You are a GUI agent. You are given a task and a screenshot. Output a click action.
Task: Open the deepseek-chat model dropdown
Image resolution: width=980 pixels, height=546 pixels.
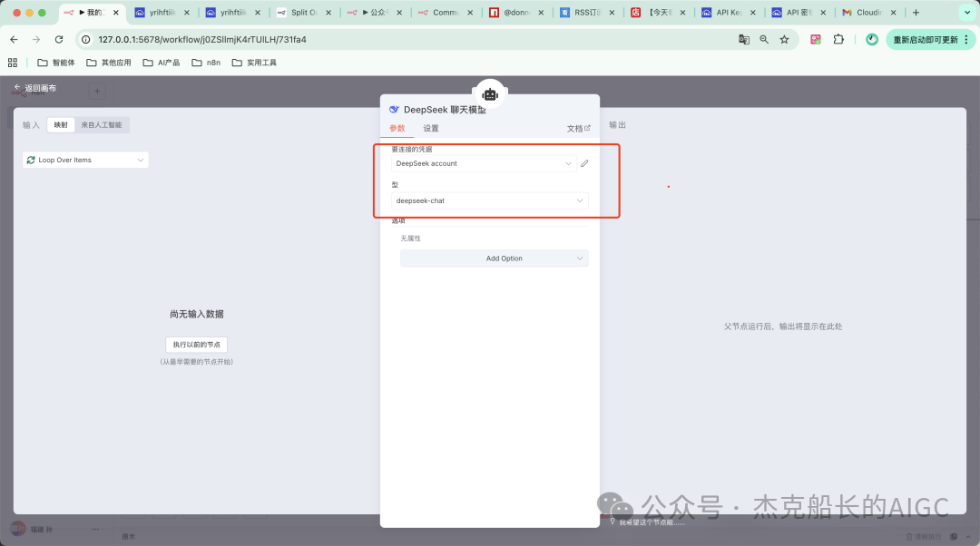point(489,200)
